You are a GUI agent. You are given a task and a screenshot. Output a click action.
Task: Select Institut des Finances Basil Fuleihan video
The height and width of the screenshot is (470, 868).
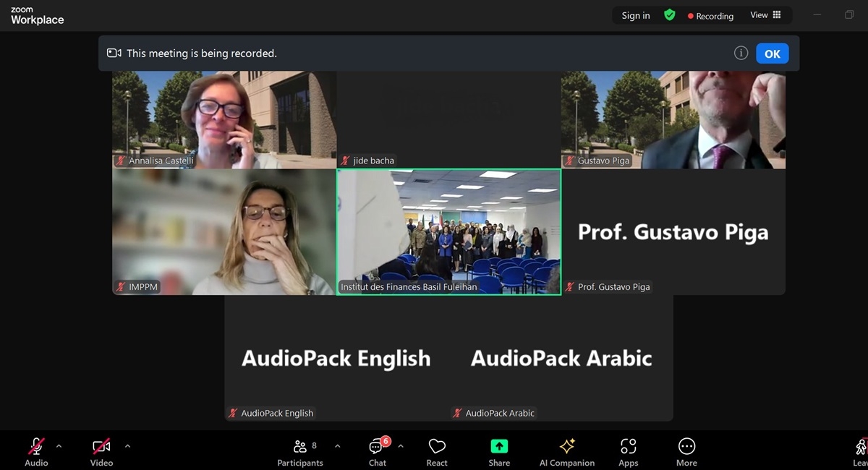tap(448, 231)
